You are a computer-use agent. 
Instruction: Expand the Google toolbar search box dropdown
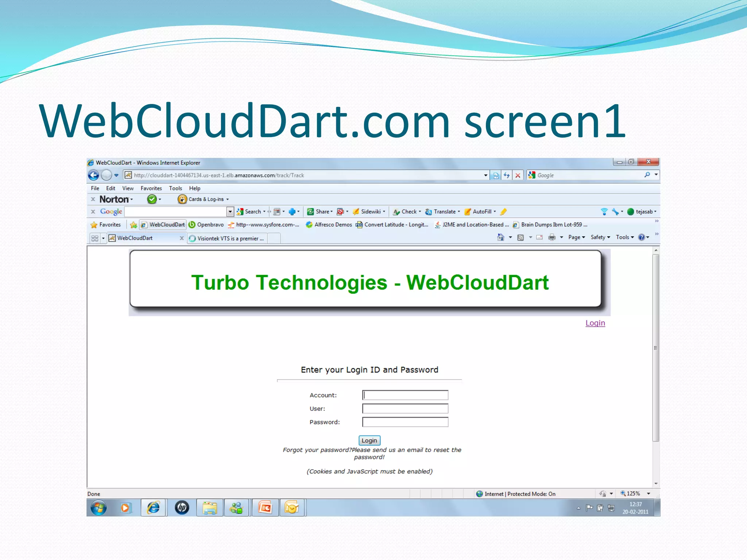(x=230, y=211)
